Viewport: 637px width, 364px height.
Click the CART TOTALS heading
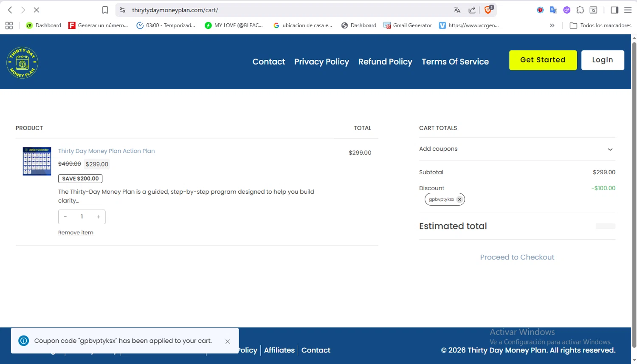coord(438,128)
